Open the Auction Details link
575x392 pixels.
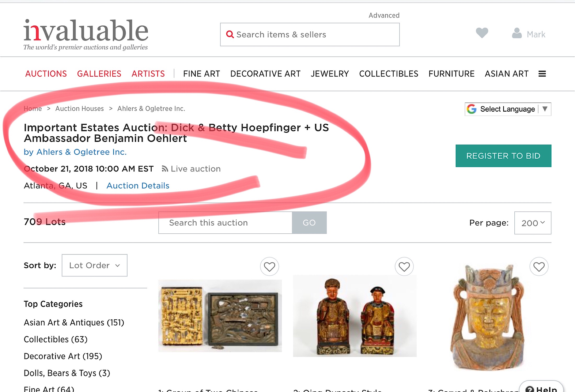click(x=138, y=186)
